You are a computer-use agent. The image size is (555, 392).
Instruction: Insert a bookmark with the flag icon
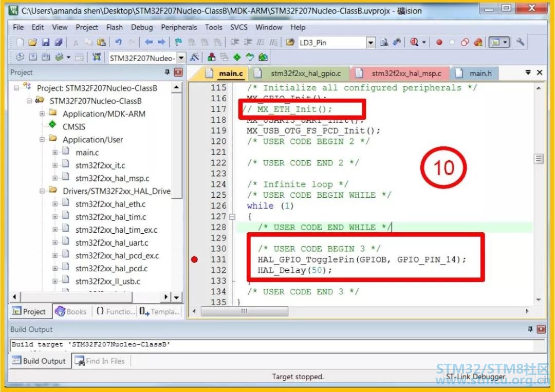point(178,43)
